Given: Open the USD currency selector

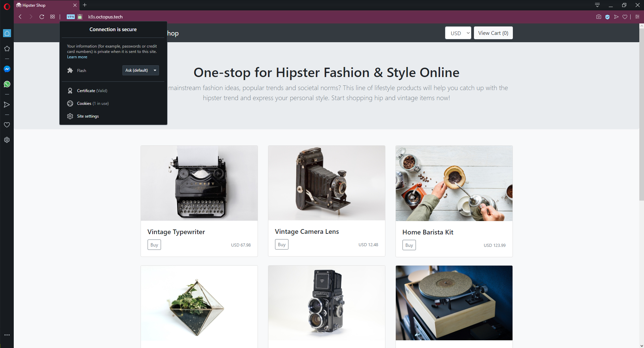Looking at the screenshot, I should [x=458, y=33].
